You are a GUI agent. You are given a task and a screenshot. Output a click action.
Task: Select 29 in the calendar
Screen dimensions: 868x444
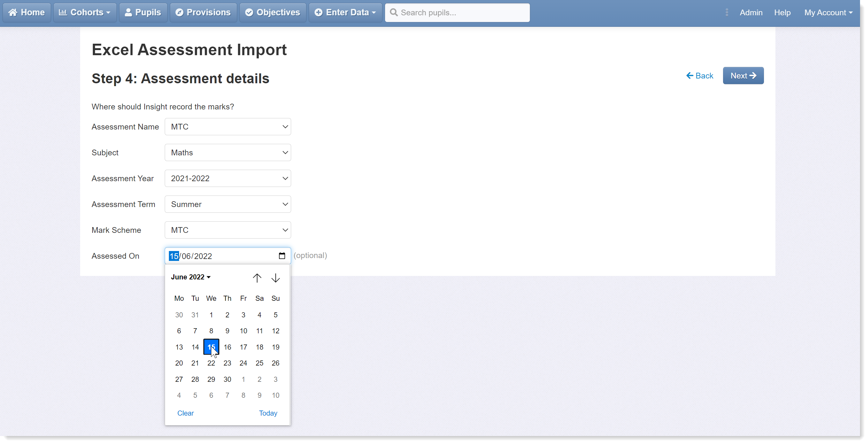pyautogui.click(x=211, y=379)
